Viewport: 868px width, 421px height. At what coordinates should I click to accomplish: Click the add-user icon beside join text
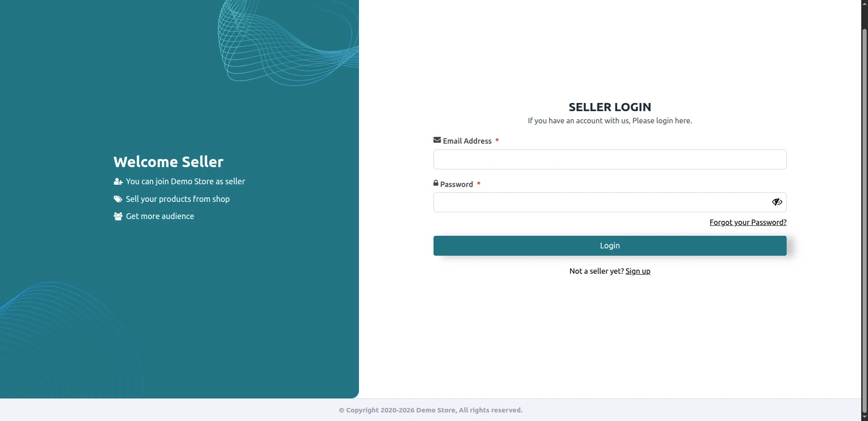[118, 182]
